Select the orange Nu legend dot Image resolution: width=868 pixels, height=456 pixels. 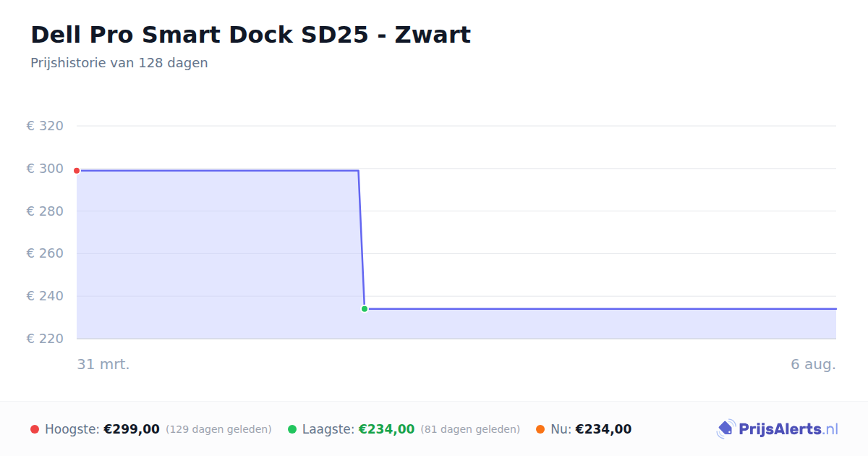(x=540, y=429)
